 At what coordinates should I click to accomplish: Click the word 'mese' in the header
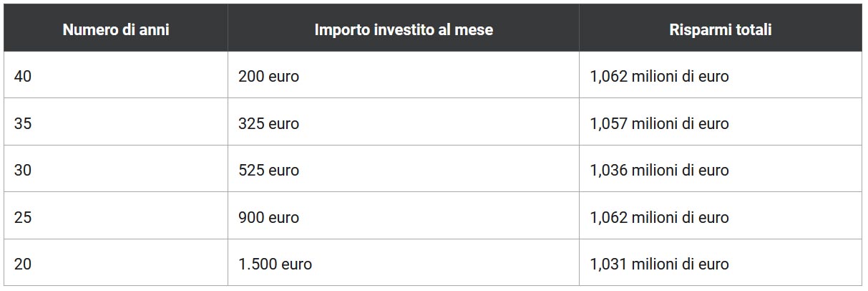point(474,30)
